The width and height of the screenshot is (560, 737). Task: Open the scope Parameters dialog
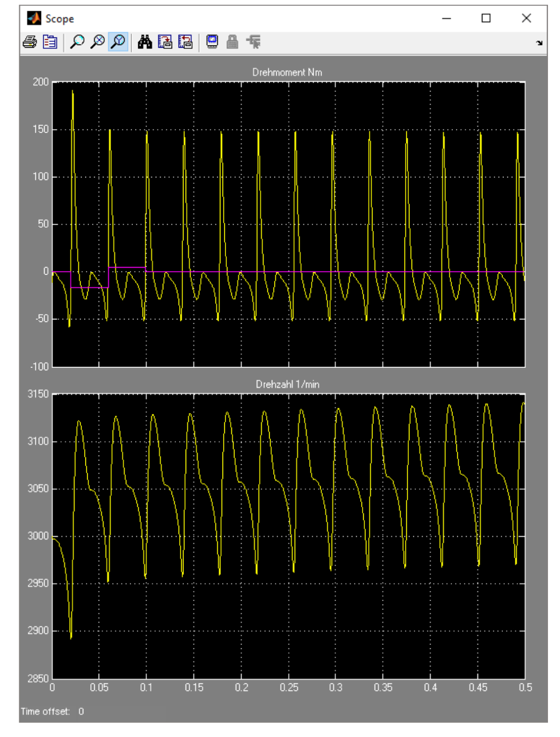(x=50, y=42)
